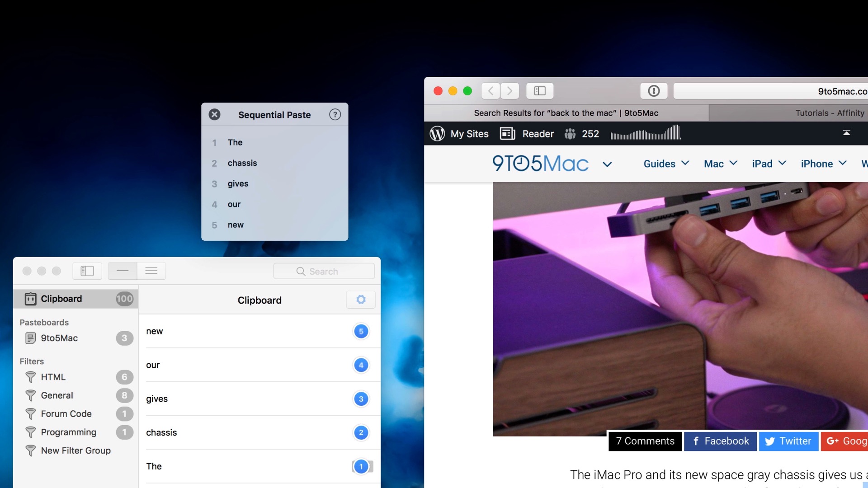This screenshot has width=868, height=488.
Task: Close the Sequential Paste panel
Action: tap(215, 115)
